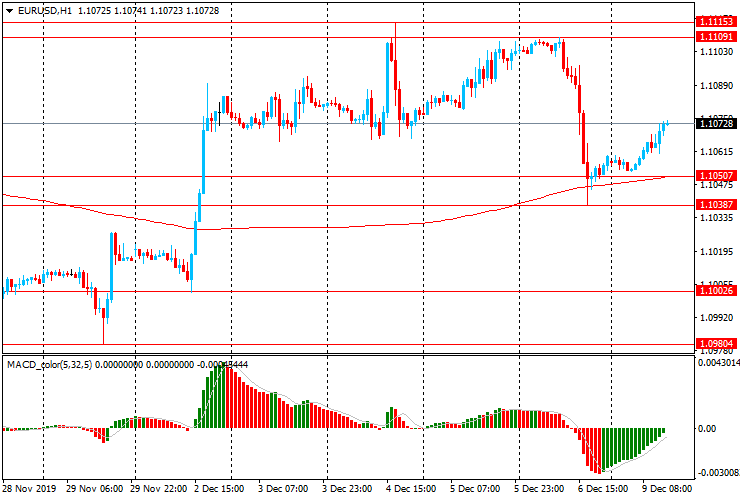Image resolution: width=740 pixels, height=500 pixels.
Task: Click the 1.10507 red price level label
Action: (x=716, y=176)
